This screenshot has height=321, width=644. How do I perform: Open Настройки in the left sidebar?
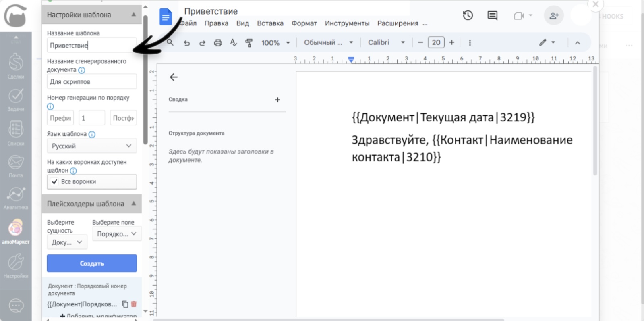[x=16, y=266]
